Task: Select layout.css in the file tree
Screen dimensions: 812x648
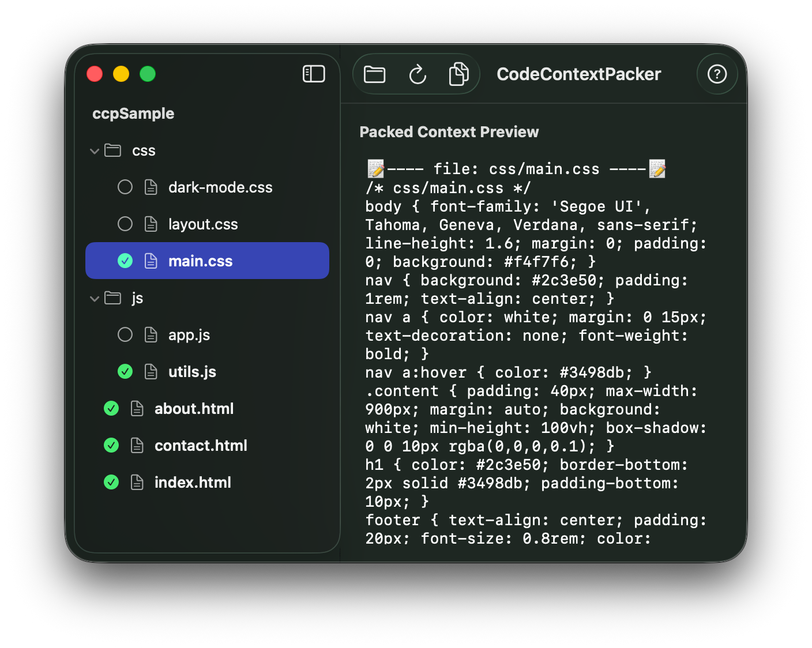Action: coord(203,224)
